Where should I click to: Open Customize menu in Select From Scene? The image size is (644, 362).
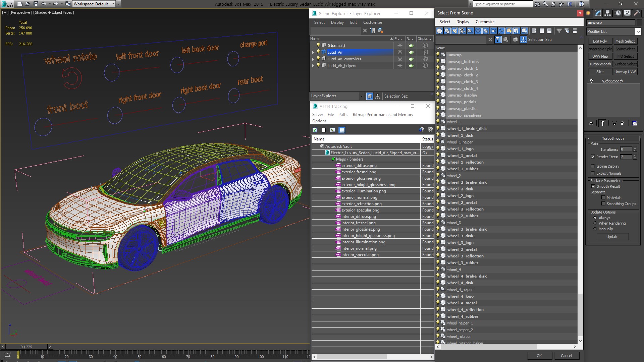pos(485,22)
